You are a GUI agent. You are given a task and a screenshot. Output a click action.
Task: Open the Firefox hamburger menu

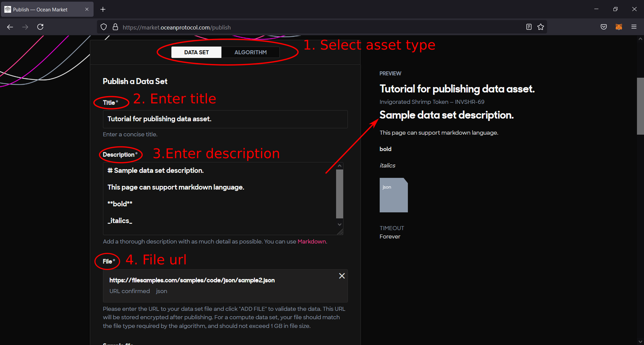click(x=634, y=27)
